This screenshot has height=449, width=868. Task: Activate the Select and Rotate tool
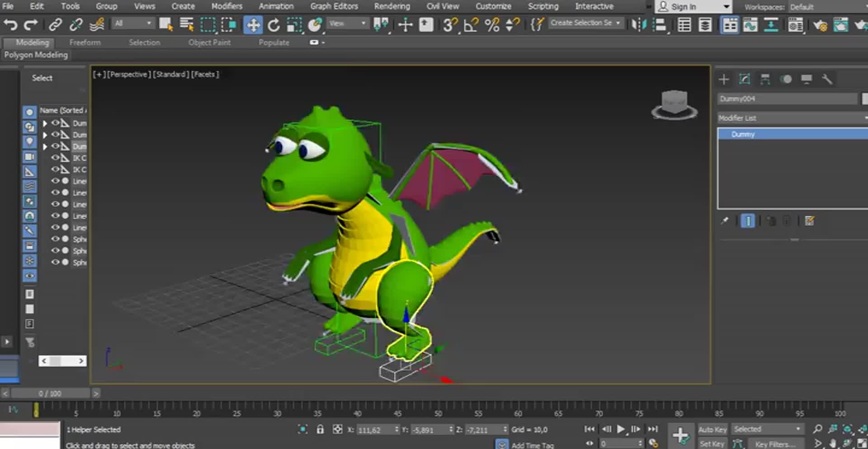coord(274,25)
